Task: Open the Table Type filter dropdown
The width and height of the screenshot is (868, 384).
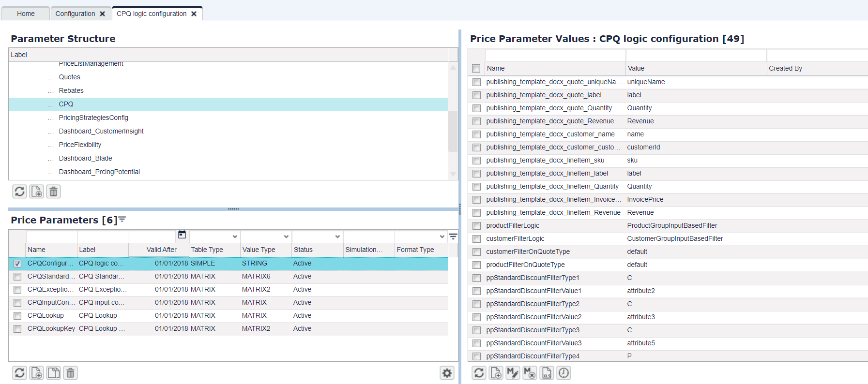Action: [x=235, y=236]
